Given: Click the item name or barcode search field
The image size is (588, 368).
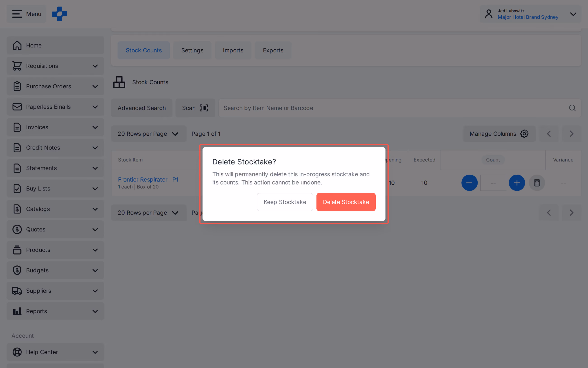Looking at the screenshot, I should coord(400,108).
